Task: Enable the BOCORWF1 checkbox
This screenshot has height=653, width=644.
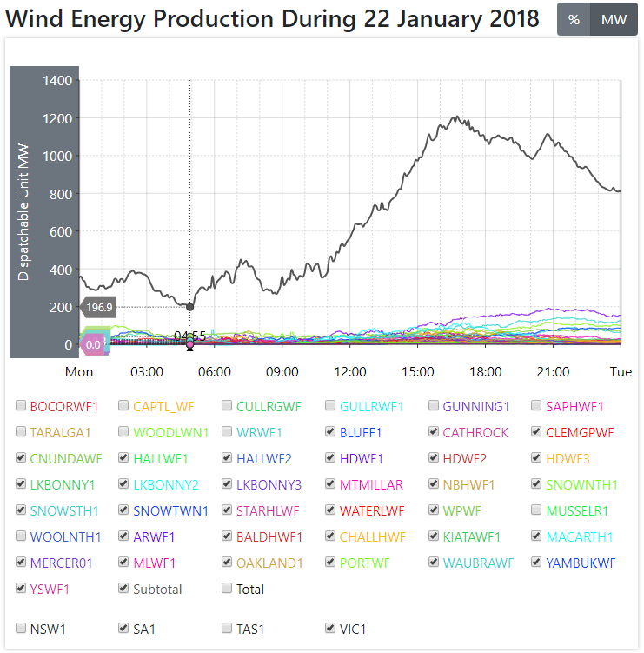Action: pyautogui.click(x=21, y=406)
